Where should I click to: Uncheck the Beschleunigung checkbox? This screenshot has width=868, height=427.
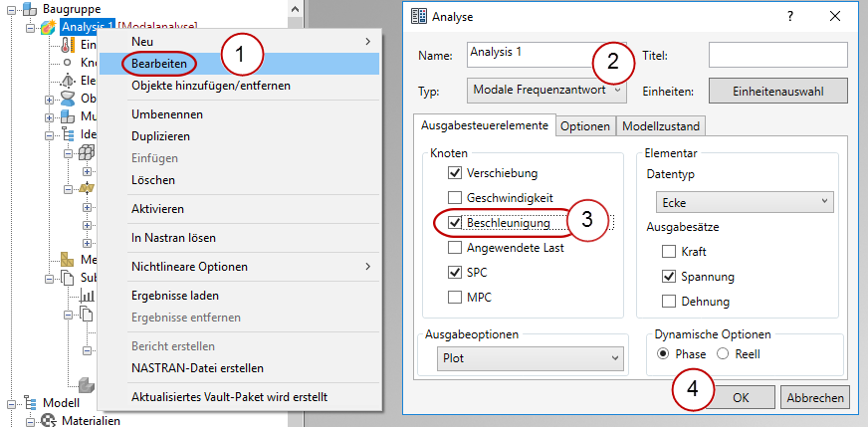click(x=455, y=222)
